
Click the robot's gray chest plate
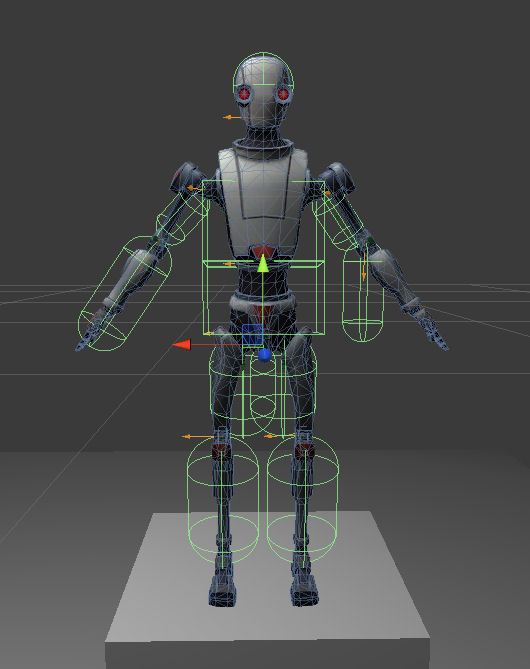click(263, 201)
